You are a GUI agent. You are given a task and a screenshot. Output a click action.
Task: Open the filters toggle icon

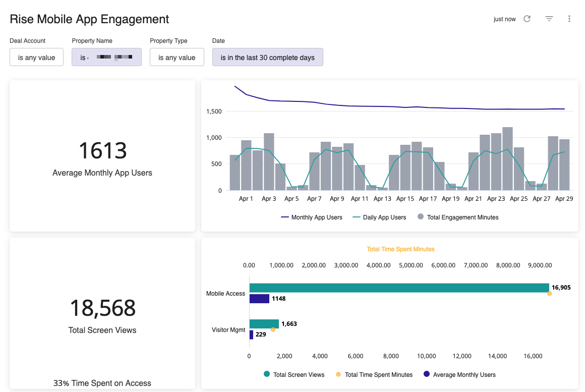[x=549, y=19]
